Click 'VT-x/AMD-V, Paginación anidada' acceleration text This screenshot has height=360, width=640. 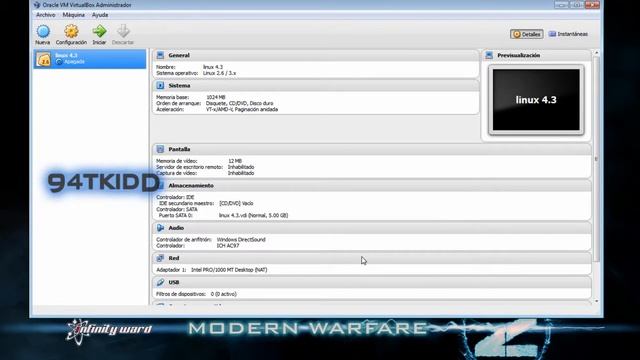pyautogui.click(x=242, y=109)
